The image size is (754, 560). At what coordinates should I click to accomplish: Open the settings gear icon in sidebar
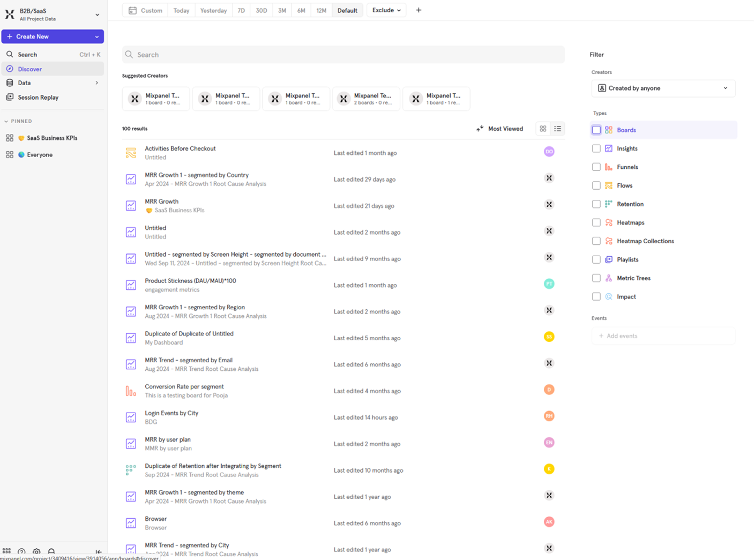(x=36, y=551)
